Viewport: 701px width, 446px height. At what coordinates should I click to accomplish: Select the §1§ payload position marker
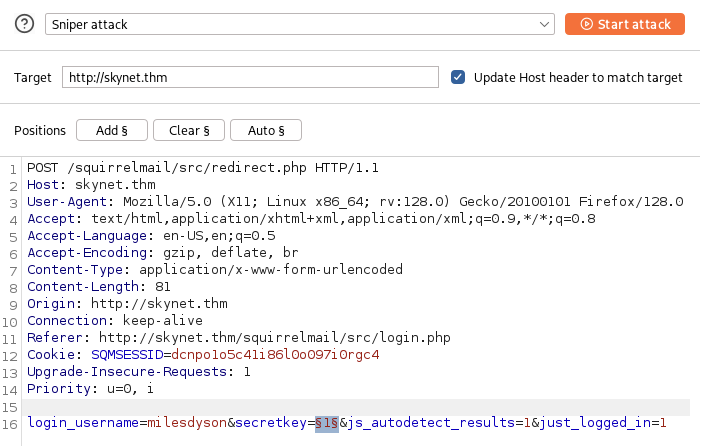click(327, 424)
